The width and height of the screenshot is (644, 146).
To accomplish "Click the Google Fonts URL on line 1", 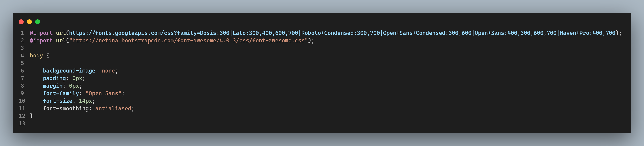I will [342, 33].
